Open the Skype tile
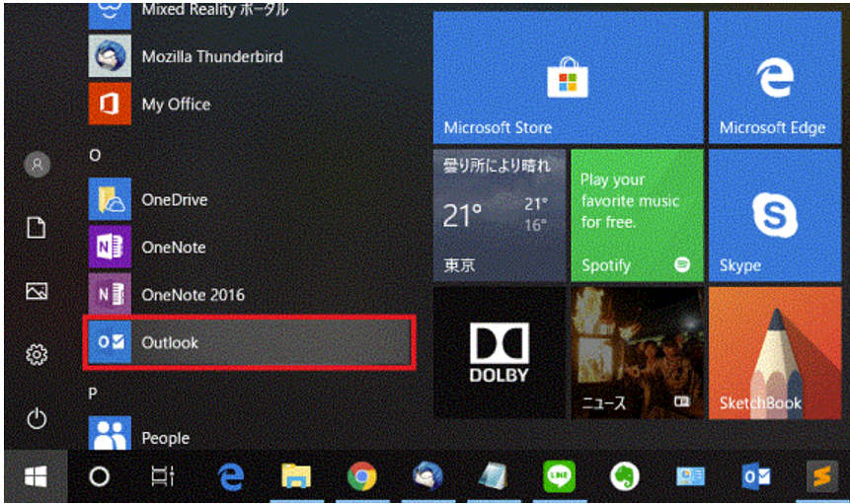Screen dimensions: 850x504 click(x=775, y=215)
